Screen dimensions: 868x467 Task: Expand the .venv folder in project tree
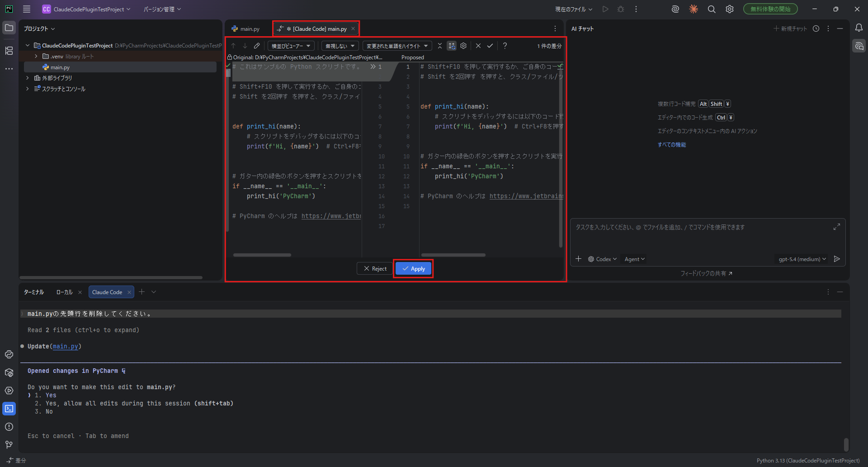tap(36, 57)
